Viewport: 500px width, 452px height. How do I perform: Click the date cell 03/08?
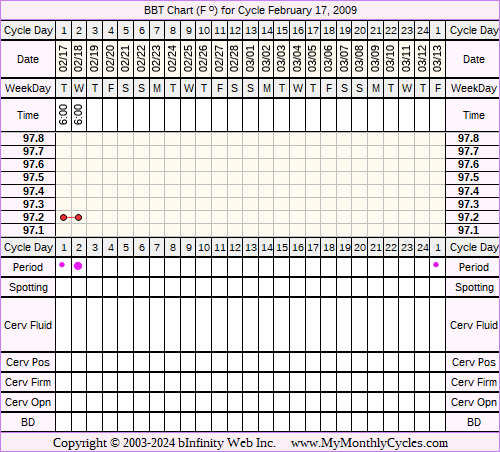pos(360,59)
